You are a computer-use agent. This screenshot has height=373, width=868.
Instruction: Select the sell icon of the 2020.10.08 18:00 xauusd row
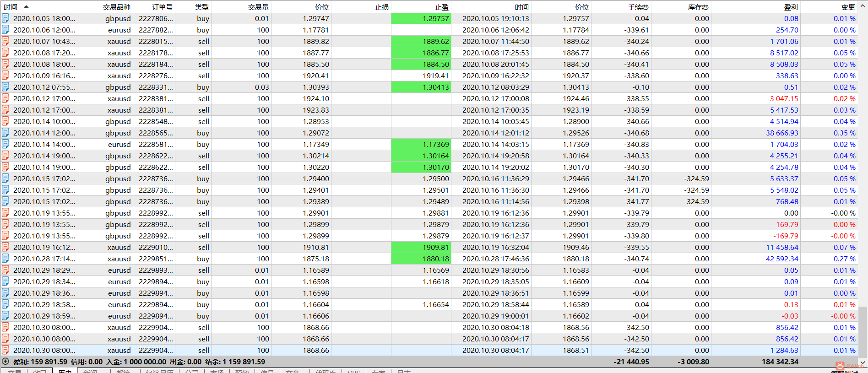(5, 64)
